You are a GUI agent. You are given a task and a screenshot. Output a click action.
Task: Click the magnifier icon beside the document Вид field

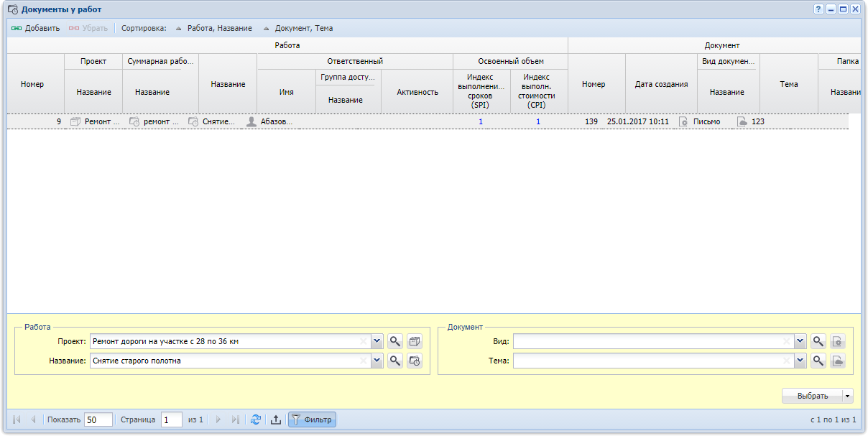(x=818, y=341)
